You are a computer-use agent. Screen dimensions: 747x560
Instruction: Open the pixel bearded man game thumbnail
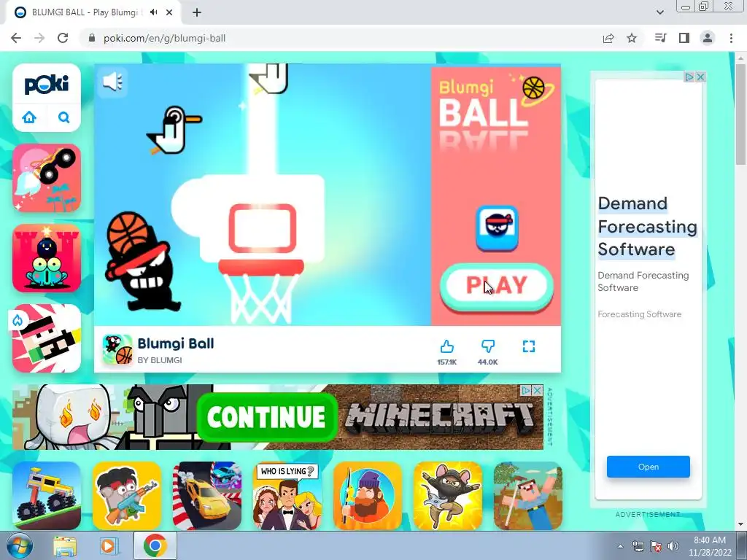[47, 338]
